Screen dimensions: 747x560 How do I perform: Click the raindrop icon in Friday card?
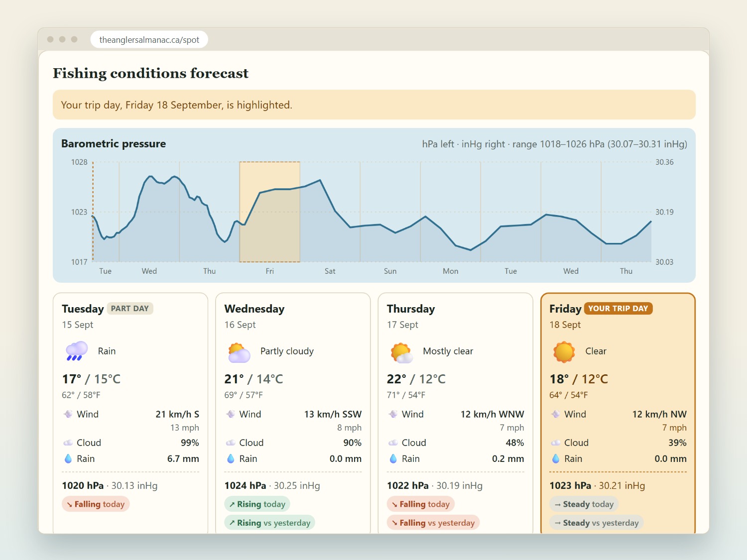[x=556, y=458]
